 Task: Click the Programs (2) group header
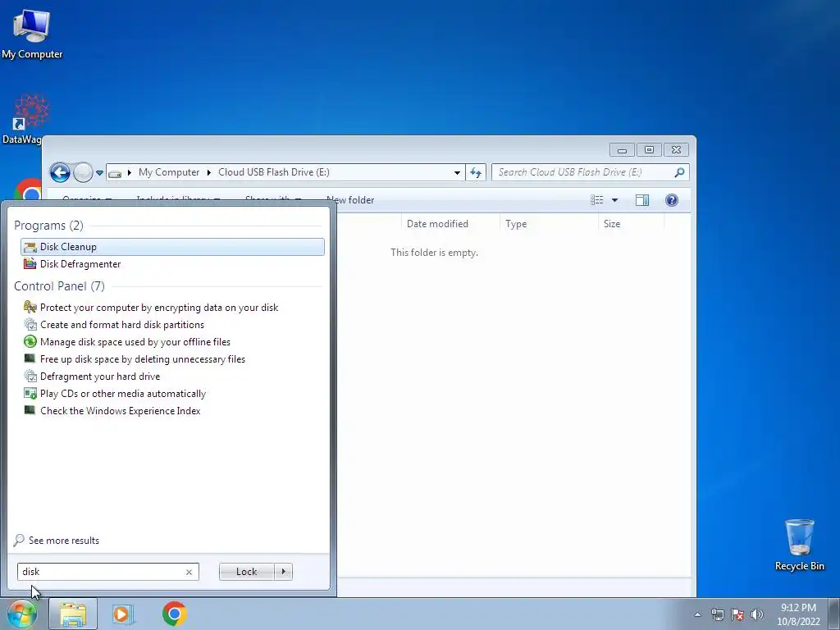click(48, 226)
